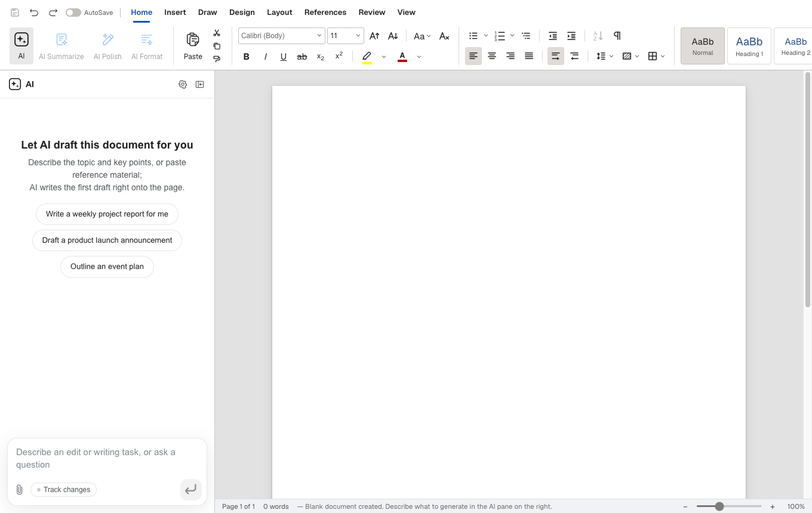Screen dimensions: 812x513
Task: Decrease font size with A-down icon
Action: click(393, 36)
